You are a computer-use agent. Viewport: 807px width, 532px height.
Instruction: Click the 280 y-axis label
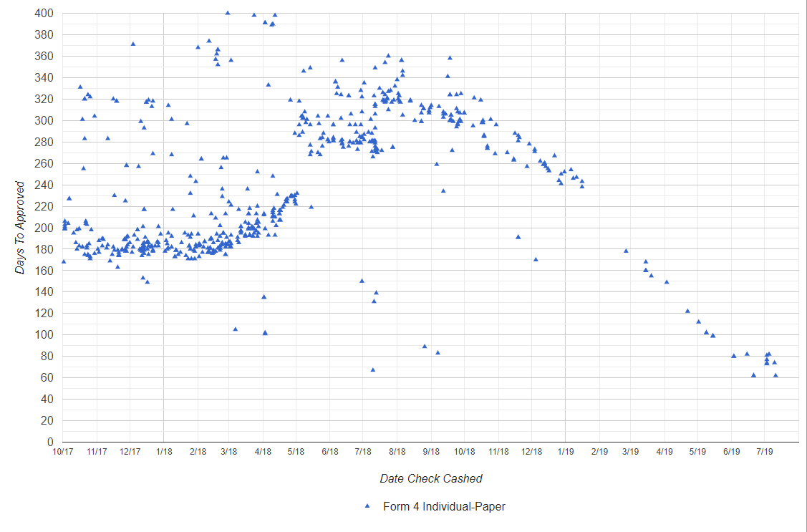tap(44, 142)
